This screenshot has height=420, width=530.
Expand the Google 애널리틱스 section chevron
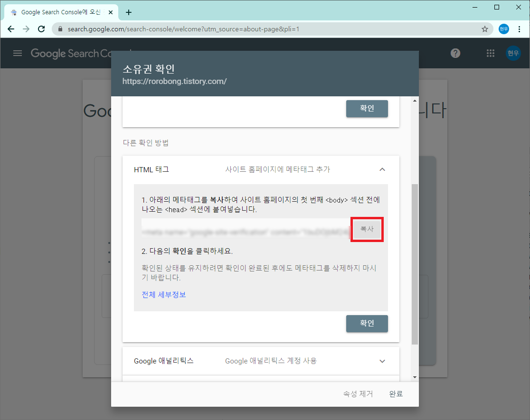(x=382, y=361)
